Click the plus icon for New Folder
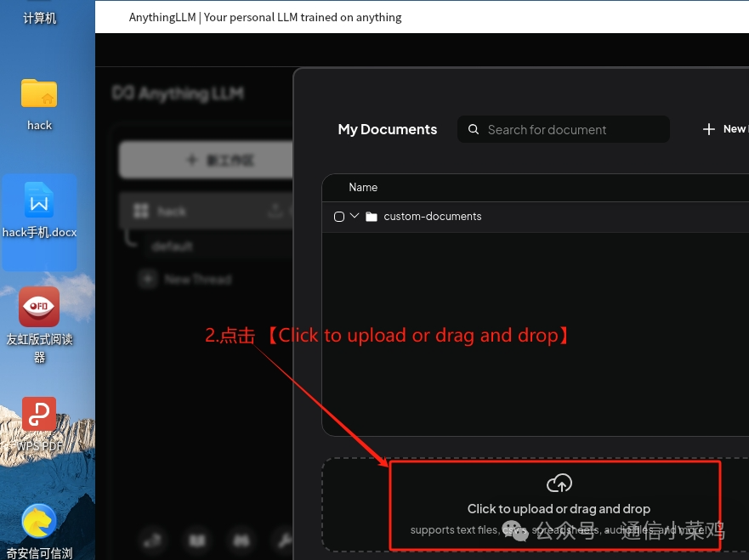 (709, 129)
